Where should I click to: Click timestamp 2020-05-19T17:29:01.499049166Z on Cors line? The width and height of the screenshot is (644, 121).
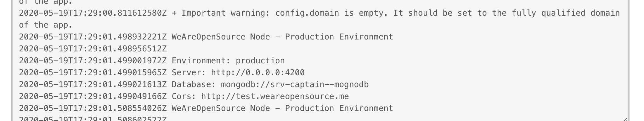[x=93, y=97]
